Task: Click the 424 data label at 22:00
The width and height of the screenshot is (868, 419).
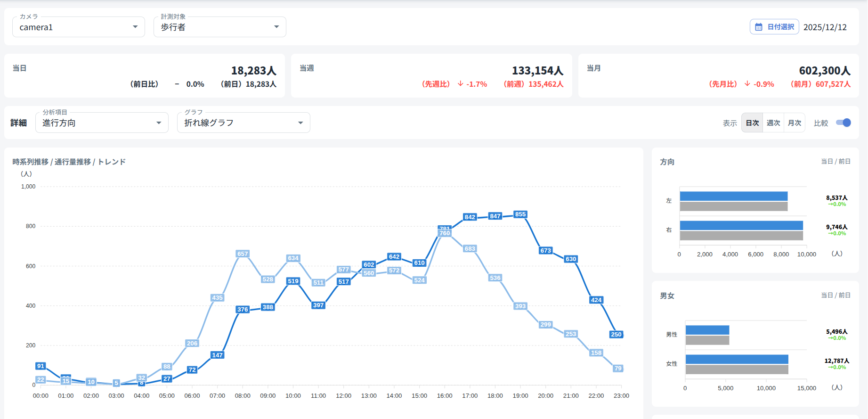Action: coord(596,300)
